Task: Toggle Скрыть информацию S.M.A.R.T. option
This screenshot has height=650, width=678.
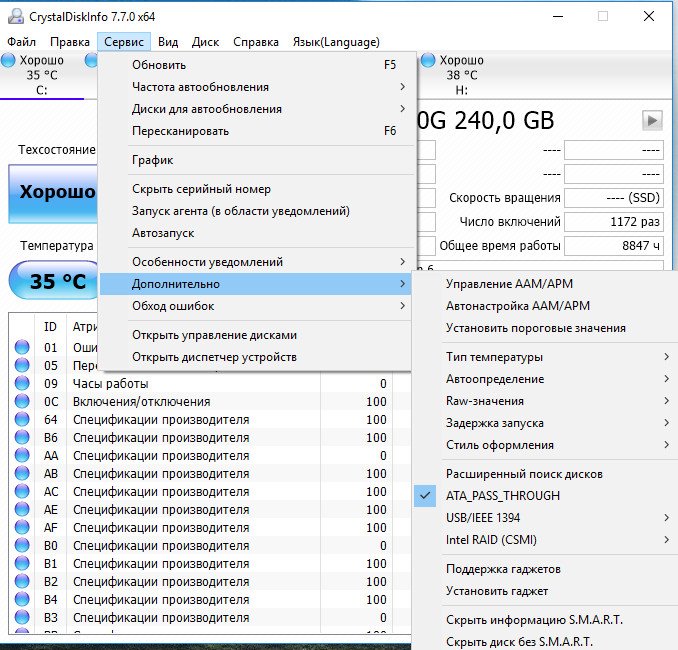Action: click(x=545, y=620)
